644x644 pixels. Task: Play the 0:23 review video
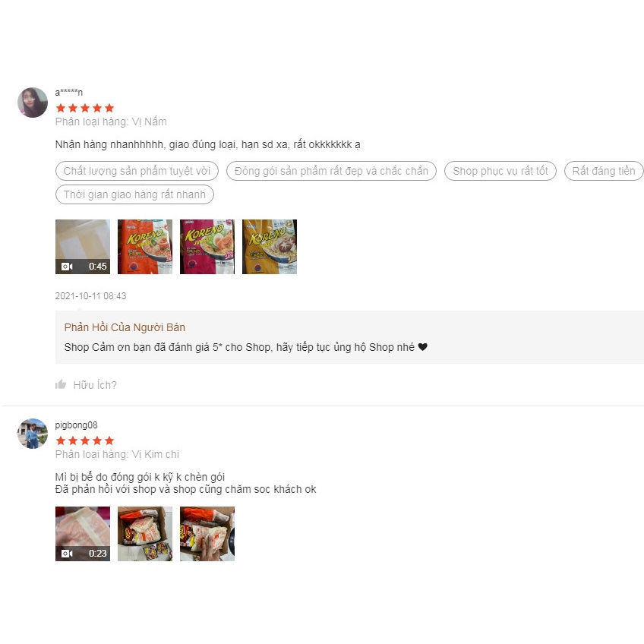coord(83,534)
